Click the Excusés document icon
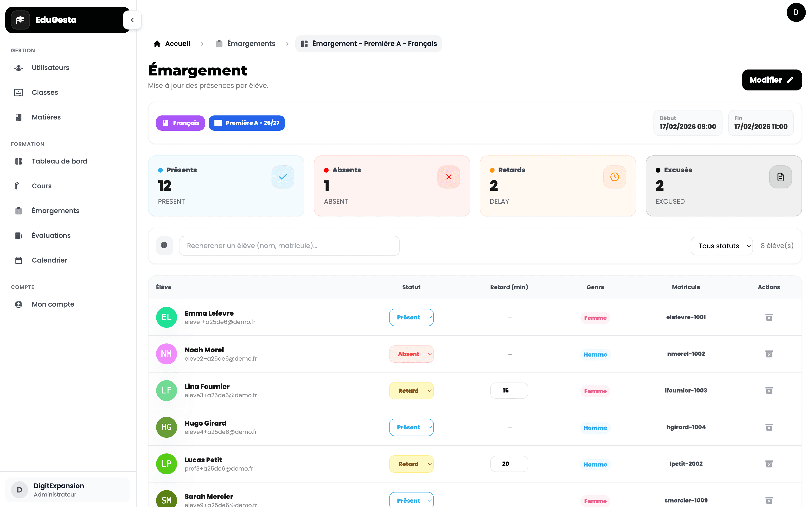 pos(780,177)
